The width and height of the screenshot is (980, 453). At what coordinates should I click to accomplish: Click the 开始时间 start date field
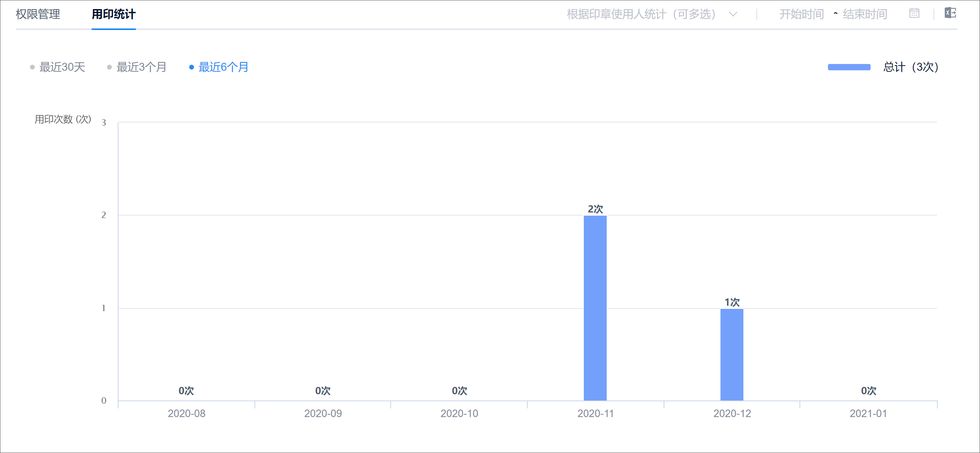pos(801,14)
